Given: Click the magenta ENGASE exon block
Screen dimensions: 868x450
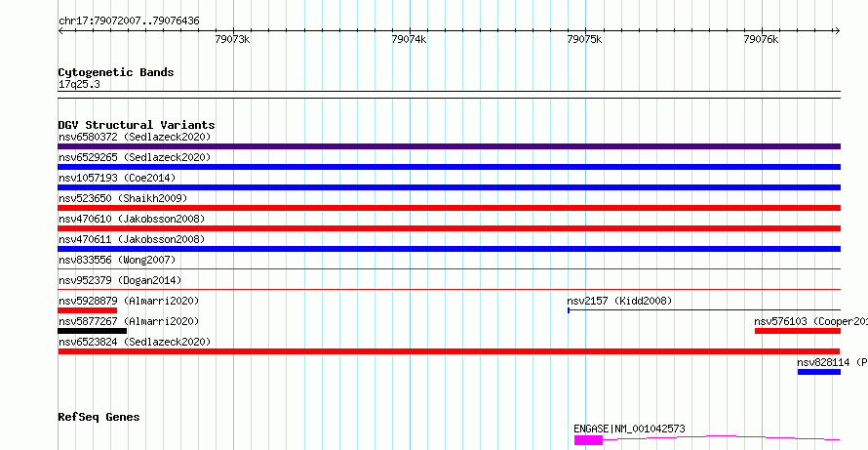Looking at the screenshot, I should (x=588, y=440).
